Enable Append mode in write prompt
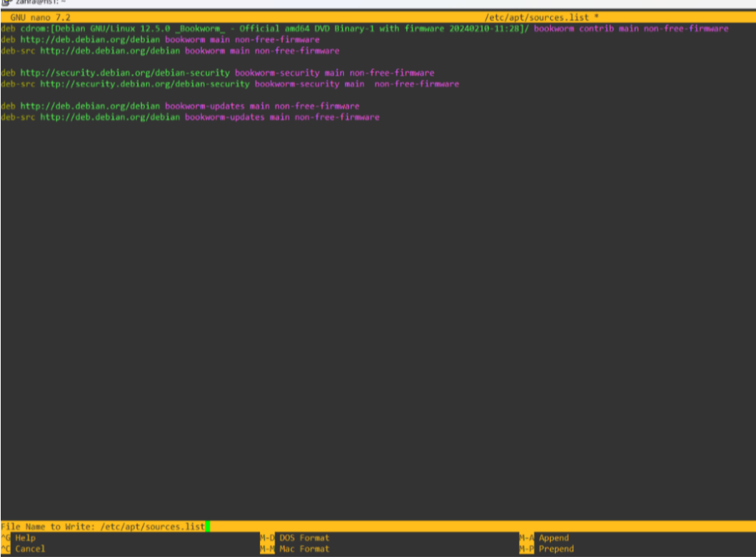 pos(553,538)
